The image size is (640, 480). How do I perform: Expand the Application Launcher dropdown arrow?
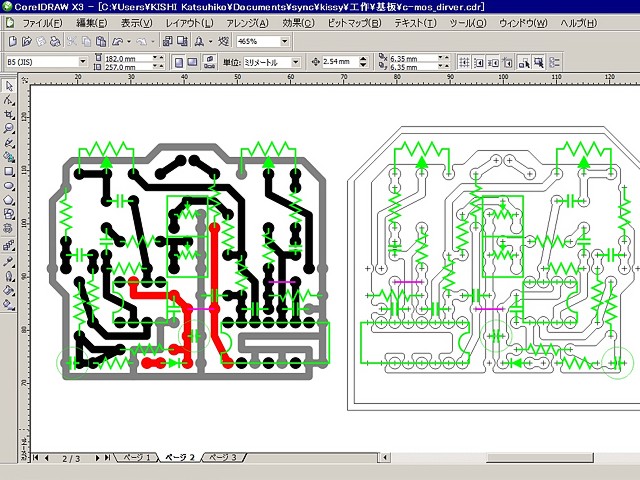pyautogui.click(x=211, y=41)
